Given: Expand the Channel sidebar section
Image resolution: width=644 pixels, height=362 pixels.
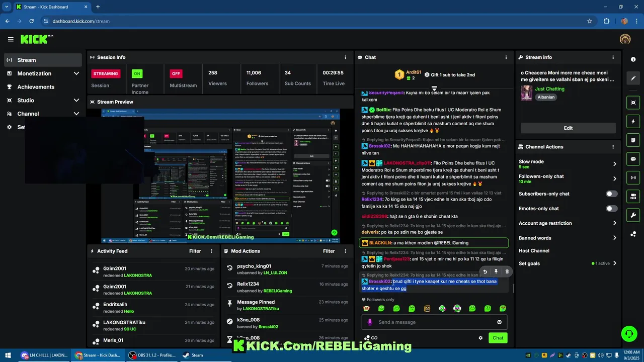Looking at the screenshot, I should (x=76, y=114).
